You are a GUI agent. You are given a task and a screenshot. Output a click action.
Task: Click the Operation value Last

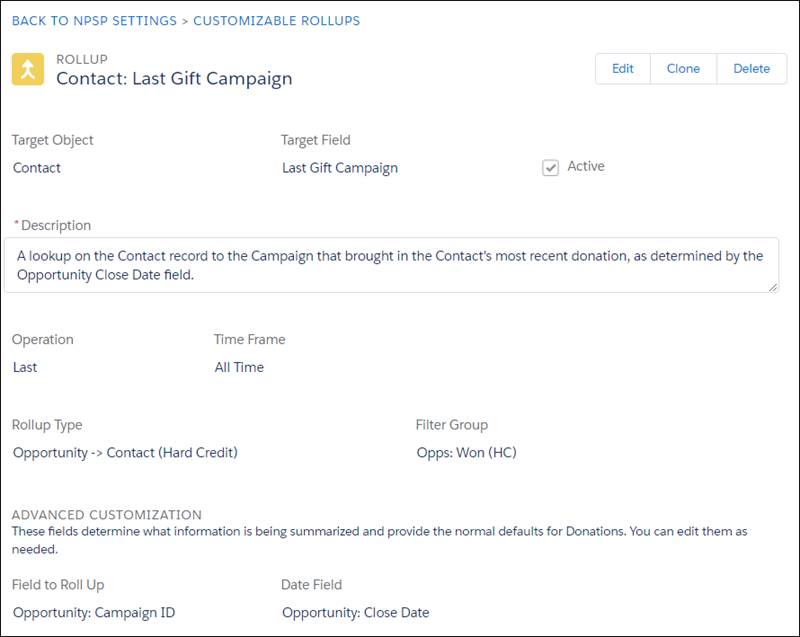coord(25,367)
